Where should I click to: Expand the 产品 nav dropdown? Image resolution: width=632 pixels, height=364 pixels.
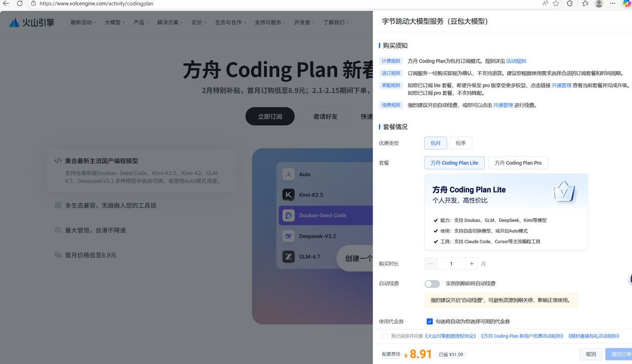point(141,22)
